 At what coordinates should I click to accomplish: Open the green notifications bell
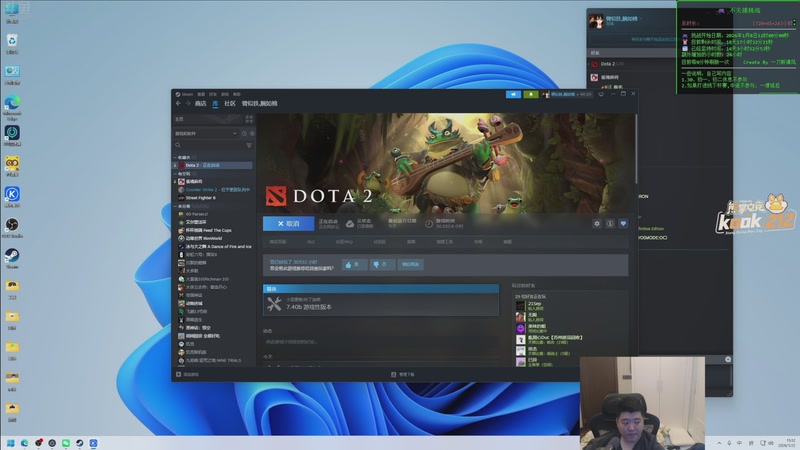point(531,94)
